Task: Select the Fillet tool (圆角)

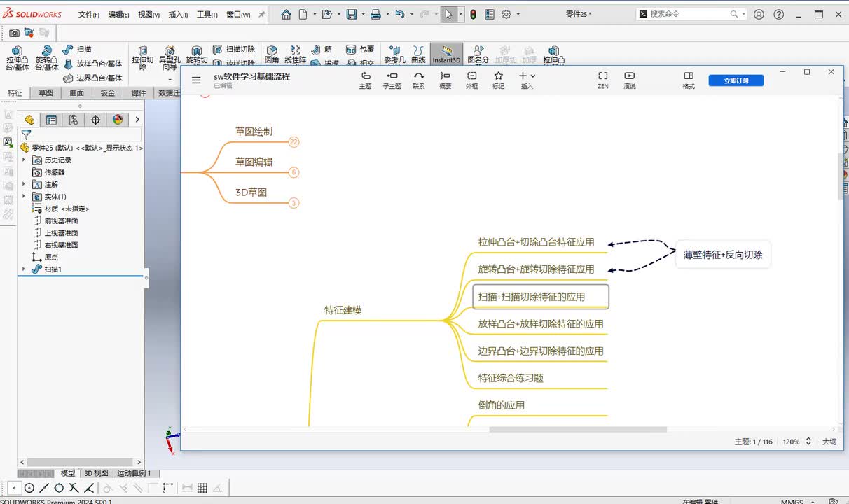Action: pyautogui.click(x=272, y=55)
